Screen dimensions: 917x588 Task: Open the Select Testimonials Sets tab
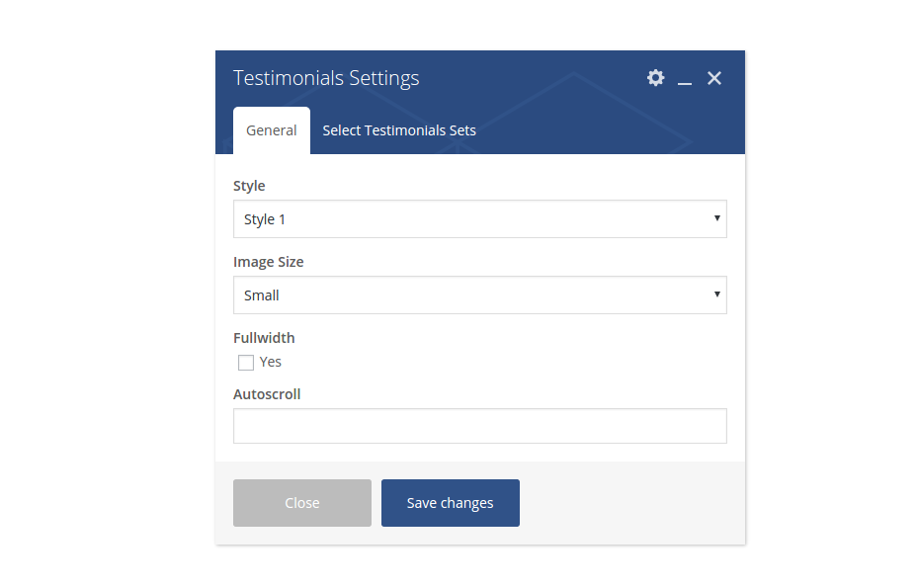tap(399, 130)
